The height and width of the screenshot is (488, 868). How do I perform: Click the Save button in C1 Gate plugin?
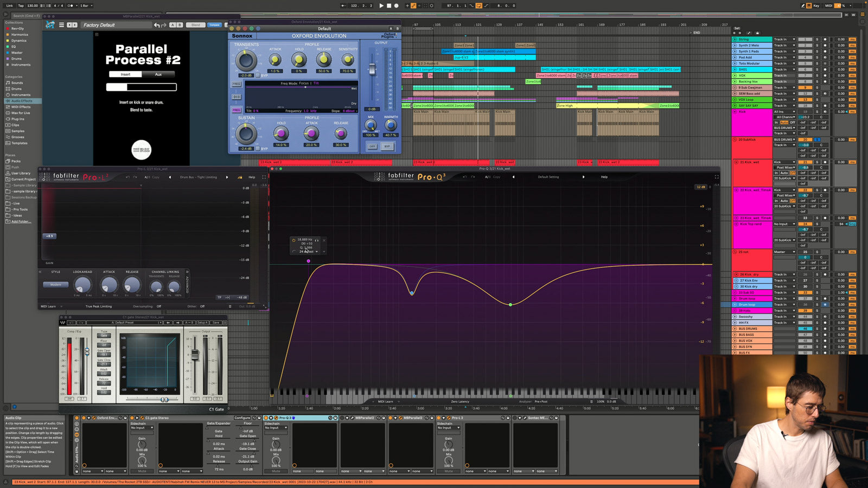[x=216, y=323]
